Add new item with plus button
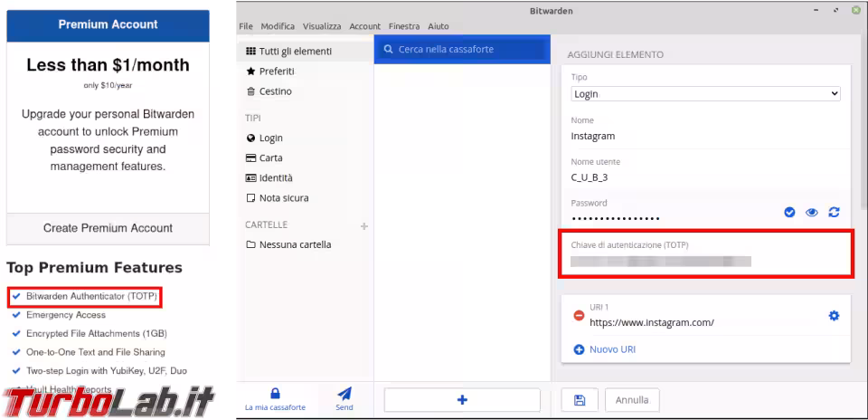This screenshot has height=420, width=868. 461,399
